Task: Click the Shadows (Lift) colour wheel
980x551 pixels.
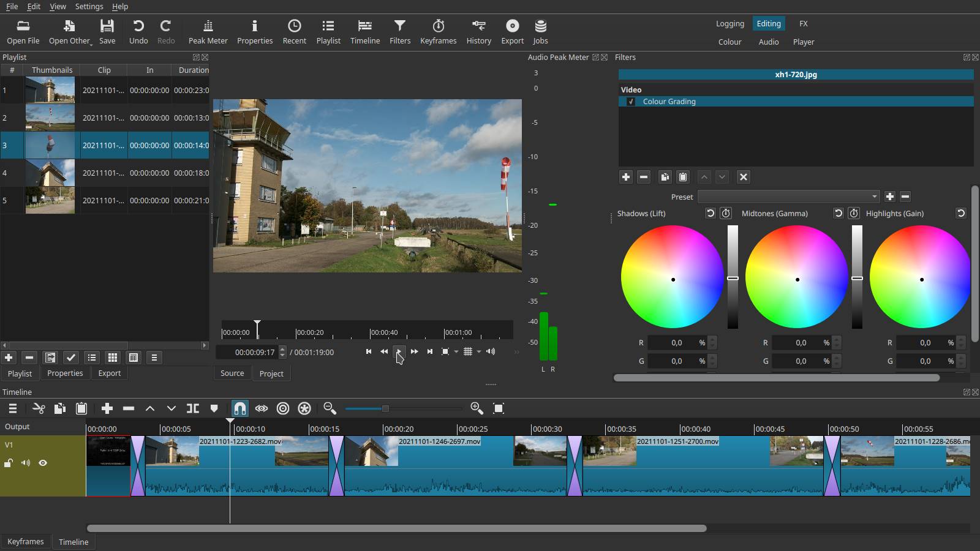Action: [x=673, y=277]
